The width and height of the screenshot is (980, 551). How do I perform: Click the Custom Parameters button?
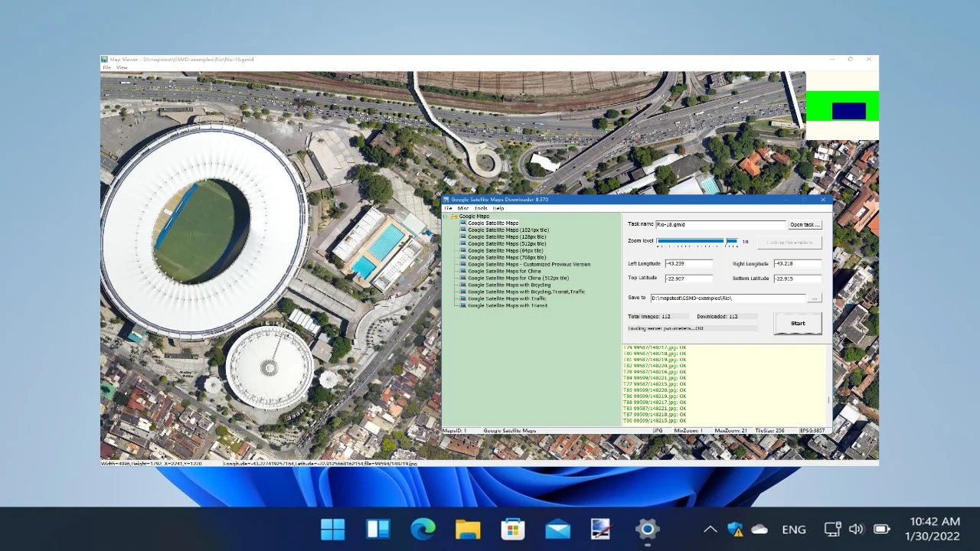coord(789,243)
